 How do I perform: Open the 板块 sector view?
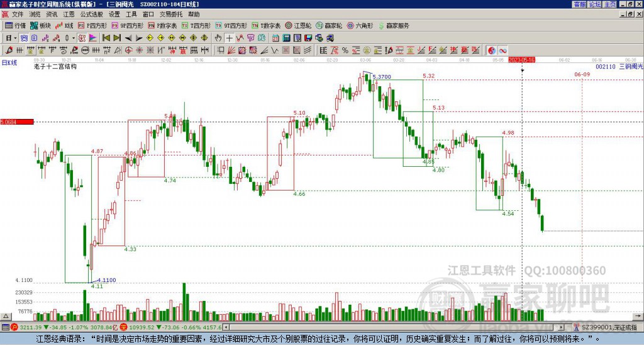point(41,25)
